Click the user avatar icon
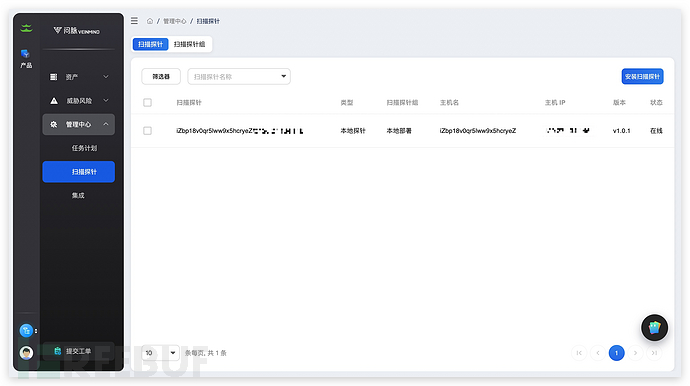The image size is (690, 386). point(26,353)
